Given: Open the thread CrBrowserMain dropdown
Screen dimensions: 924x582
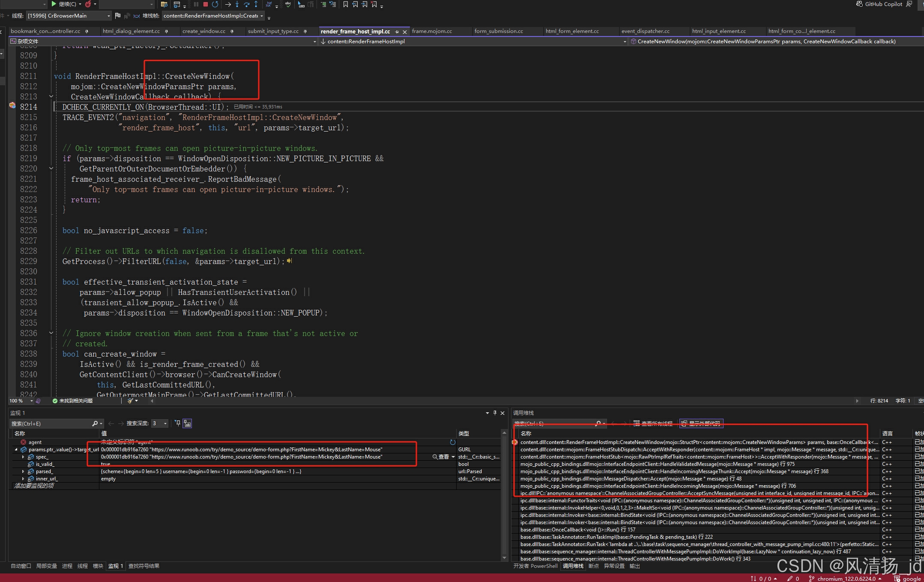Looking at the screenshot, I should [x=108, y=16].
